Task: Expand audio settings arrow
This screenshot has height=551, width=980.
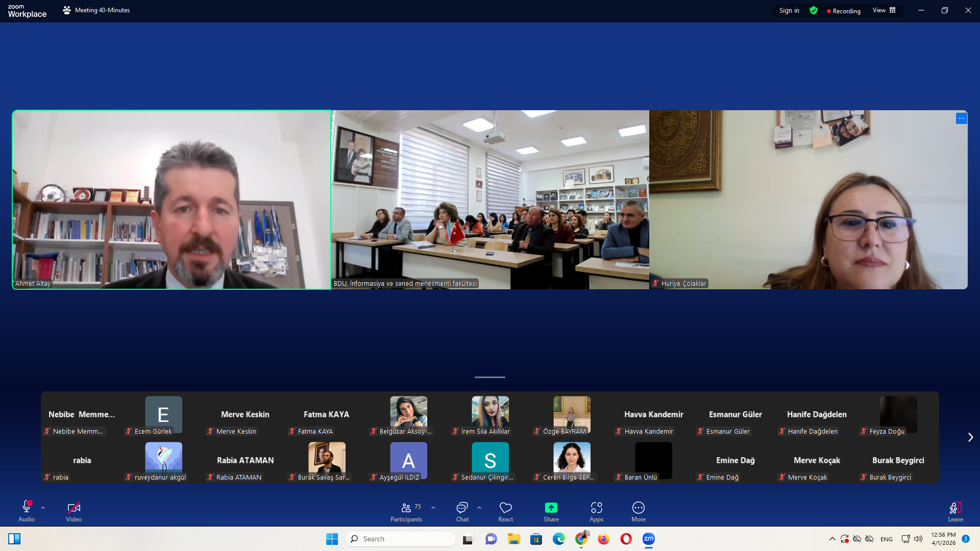Action: pyautogui.click(x=43, y=508)
